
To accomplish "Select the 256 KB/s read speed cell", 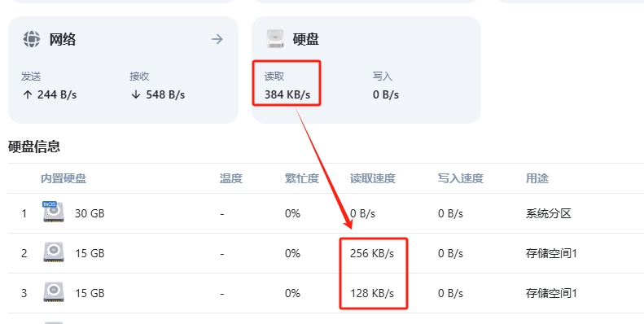I will 372,253.
